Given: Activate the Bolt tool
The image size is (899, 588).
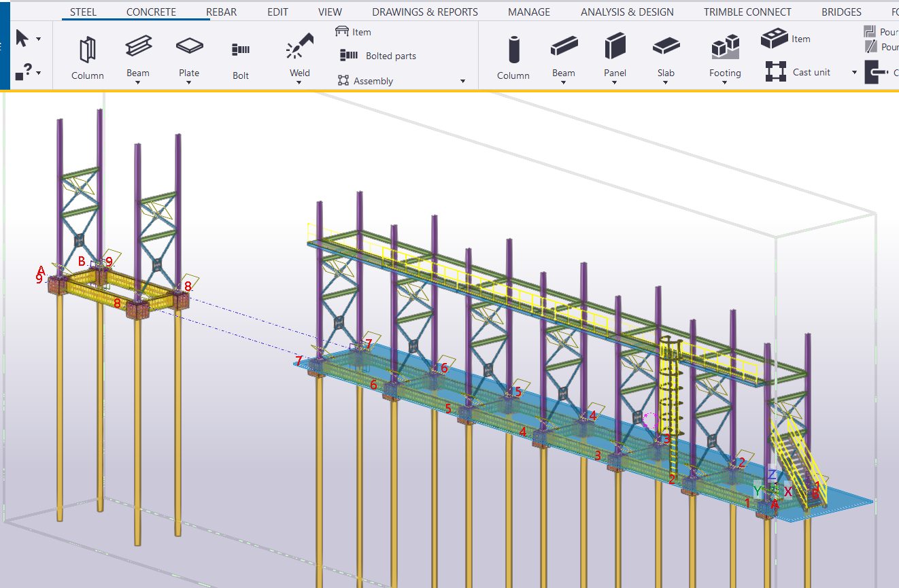Looking at the screenshot, I should click(241, 50).
